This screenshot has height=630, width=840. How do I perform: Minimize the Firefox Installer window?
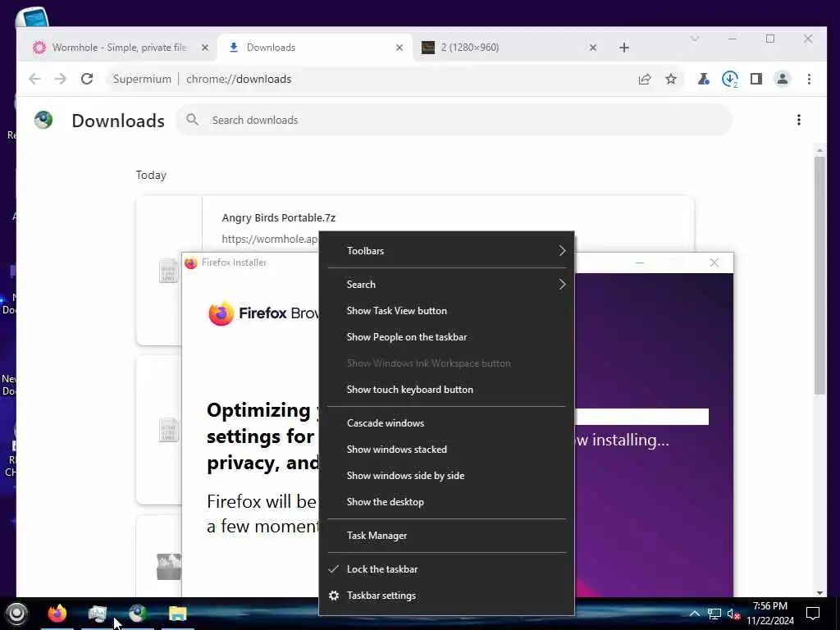coord(640,262)
